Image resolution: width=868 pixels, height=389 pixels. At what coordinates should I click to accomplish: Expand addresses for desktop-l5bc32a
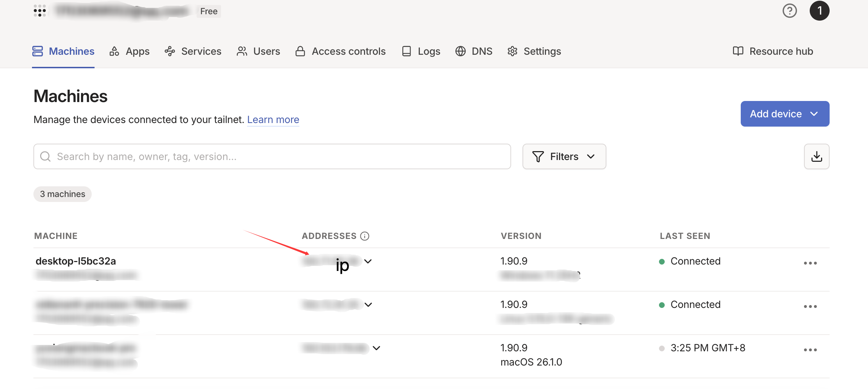tap(368, 261)
